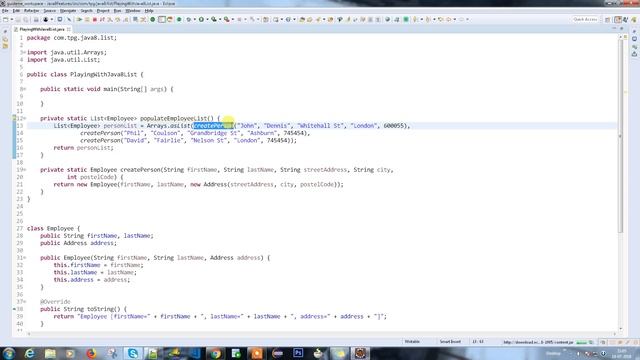
Task: Click the red Terminate toolbar icon
Action: click(95, 20)
